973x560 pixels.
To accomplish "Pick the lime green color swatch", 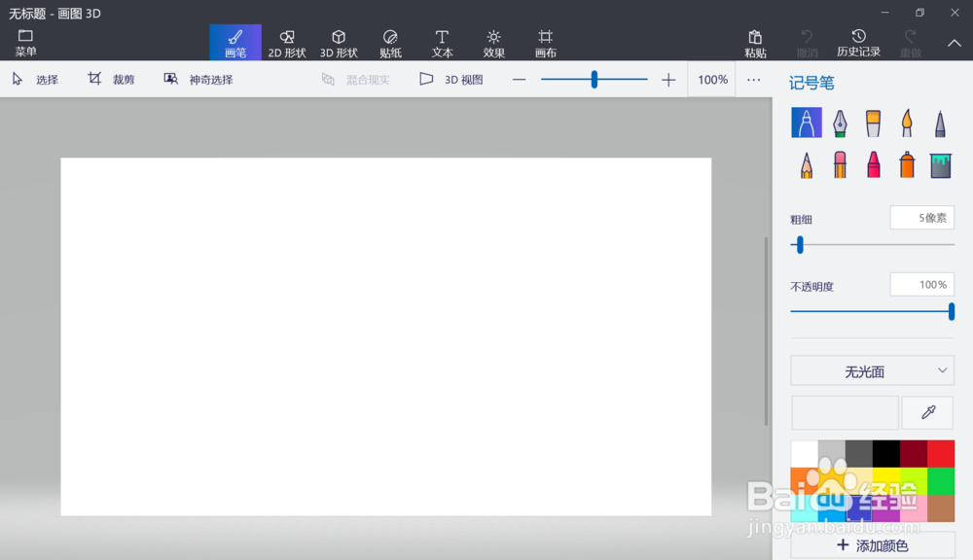I will (x=914, y=481).
